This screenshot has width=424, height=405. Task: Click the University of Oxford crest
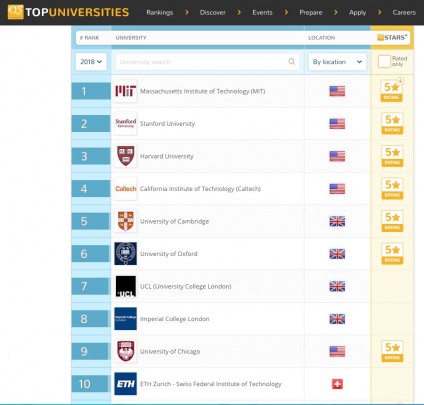point(125,254)
